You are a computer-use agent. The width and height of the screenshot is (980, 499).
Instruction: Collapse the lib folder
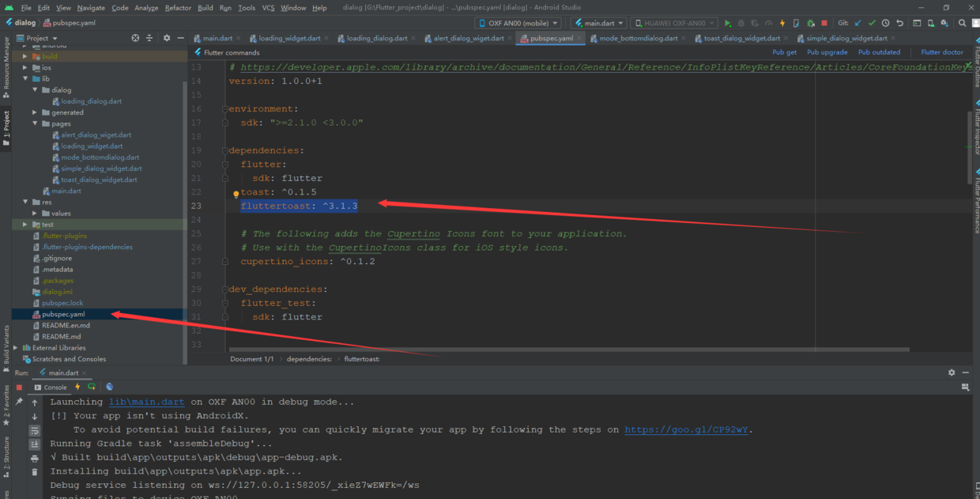[x=24, y=79]
